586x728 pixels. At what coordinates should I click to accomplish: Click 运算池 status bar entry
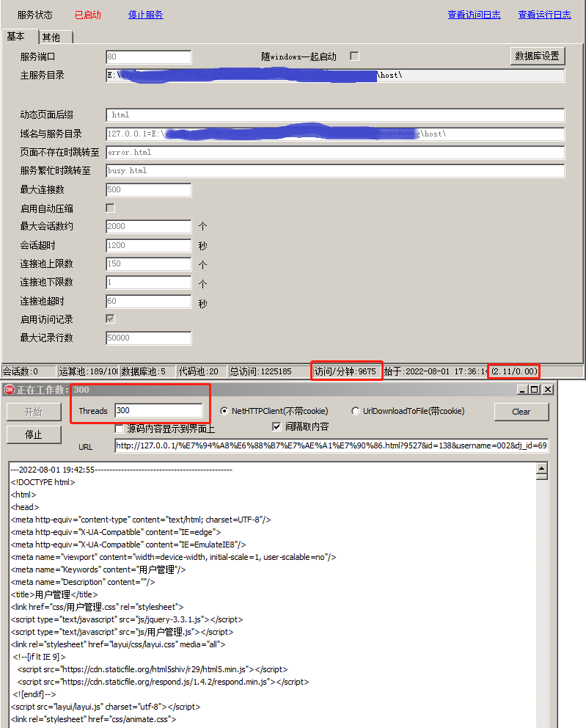(x=88, y=371)
